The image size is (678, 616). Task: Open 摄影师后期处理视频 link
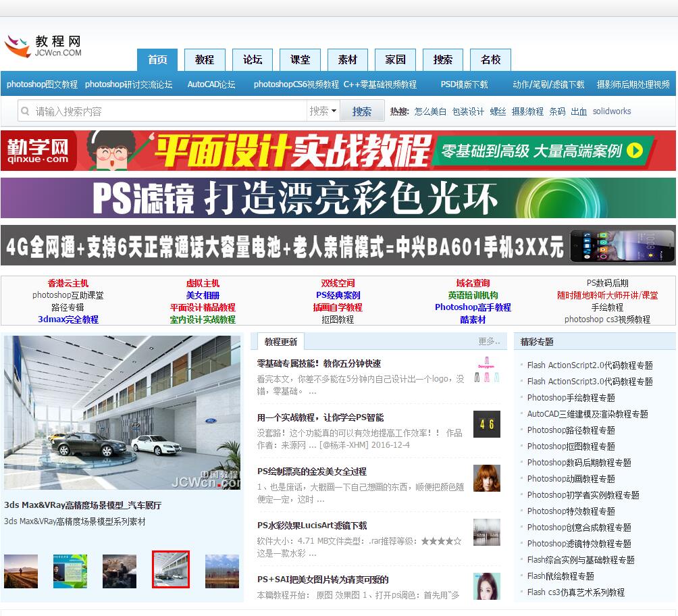633,84
